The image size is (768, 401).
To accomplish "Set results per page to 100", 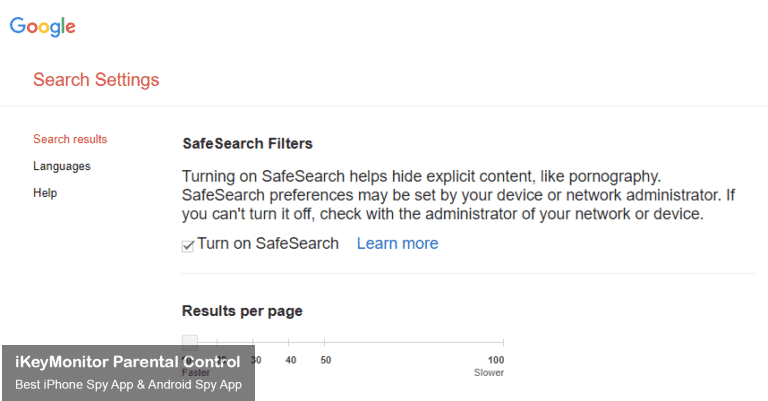I will pyautogui.click(x=496, y=359).
